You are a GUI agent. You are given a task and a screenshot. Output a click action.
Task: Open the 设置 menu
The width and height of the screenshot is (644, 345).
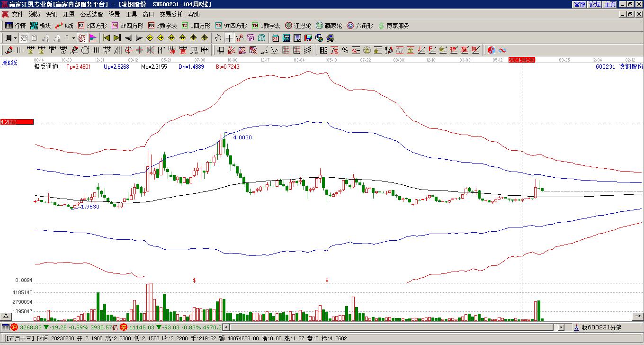tap(114, 15)
